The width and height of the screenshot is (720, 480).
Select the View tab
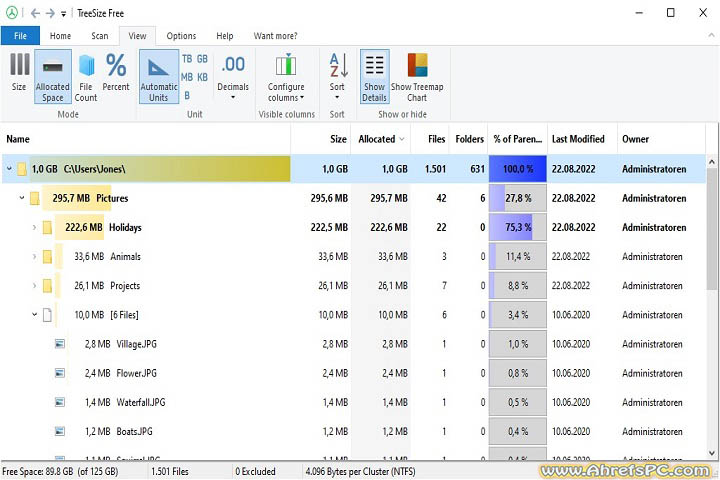(137, 36)
